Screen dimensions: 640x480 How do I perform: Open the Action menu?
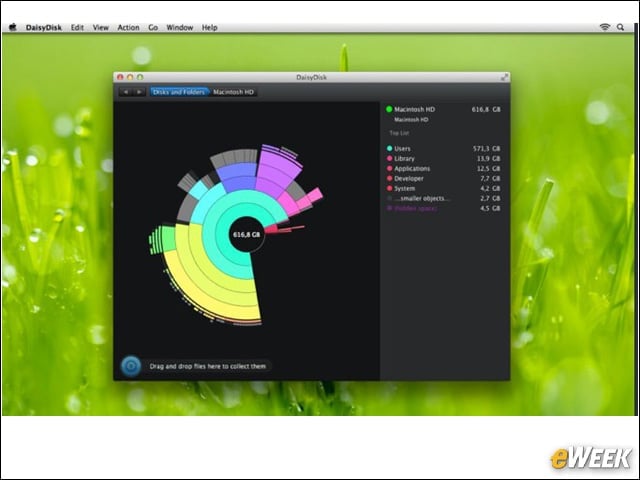coord(128,27)
